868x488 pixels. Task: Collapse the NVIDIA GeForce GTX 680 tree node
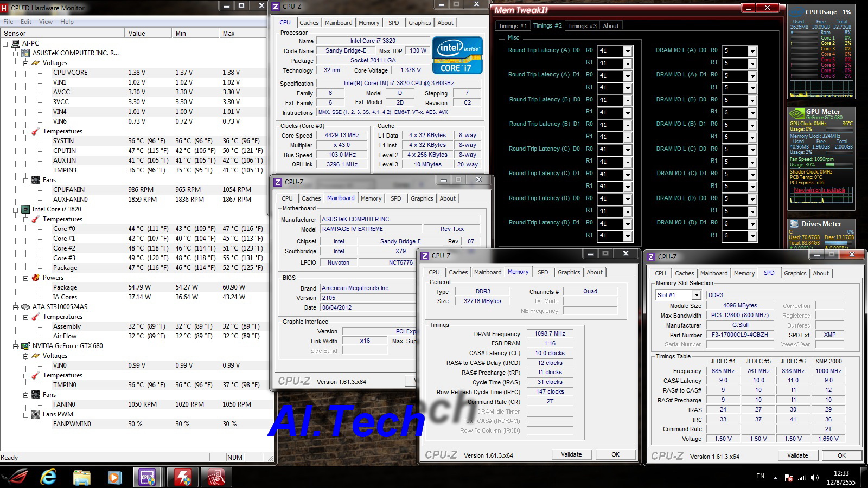click(16, 346)
